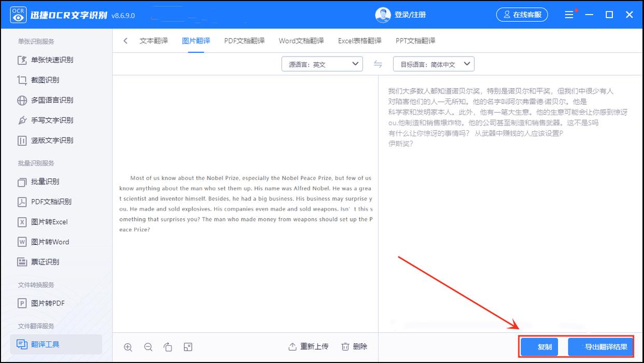Click the zoom in magnifier icon
The height and width of the screenshot is (363, 644).
[x=128, y=347]
